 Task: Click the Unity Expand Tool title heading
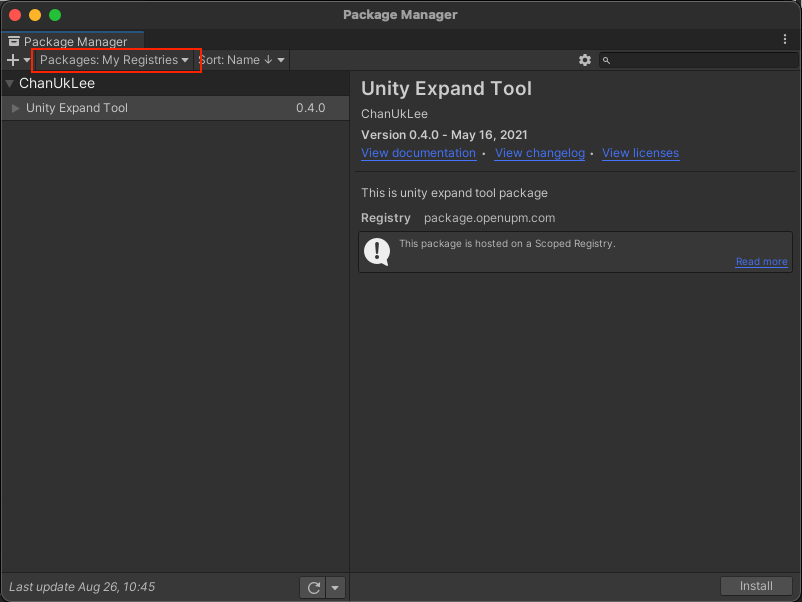pyautogui.click(x=446, y=88)
